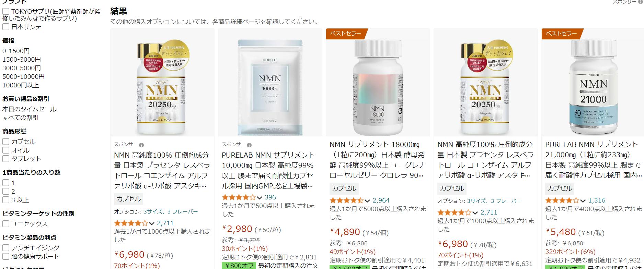Check the カプセル product form checkbox
This screenshot has width=644, height=269.
6,142
